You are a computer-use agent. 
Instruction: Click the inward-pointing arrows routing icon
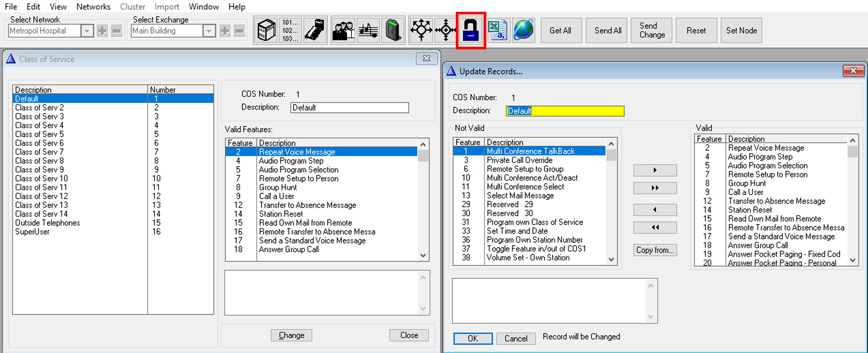(x=445, y=31)
